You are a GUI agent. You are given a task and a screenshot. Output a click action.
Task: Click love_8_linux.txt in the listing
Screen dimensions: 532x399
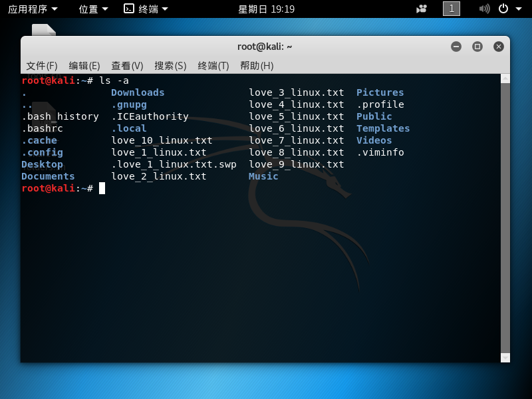[296, 152]
